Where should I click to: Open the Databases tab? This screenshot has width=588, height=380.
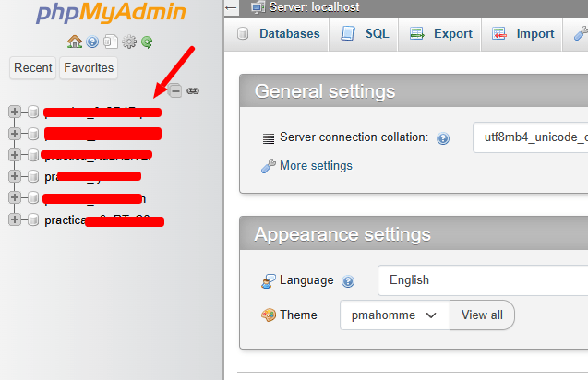[x=278, y=34]
